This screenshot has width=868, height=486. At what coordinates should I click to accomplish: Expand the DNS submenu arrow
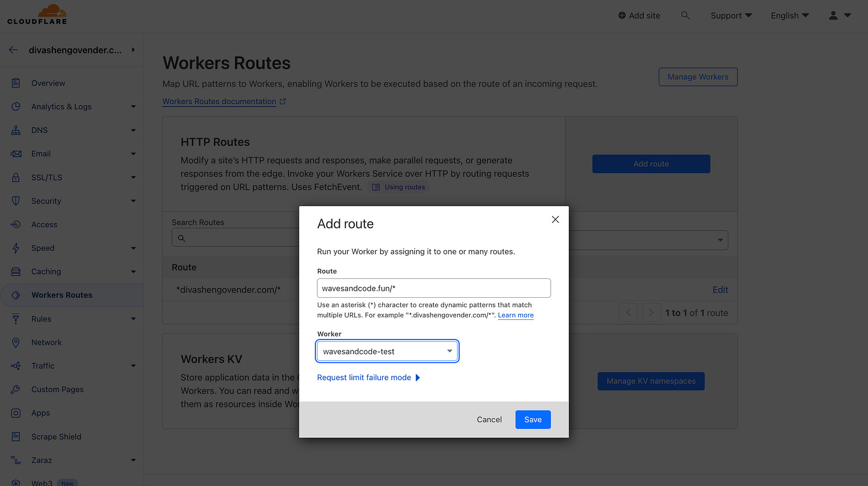[x=133, y=130]
